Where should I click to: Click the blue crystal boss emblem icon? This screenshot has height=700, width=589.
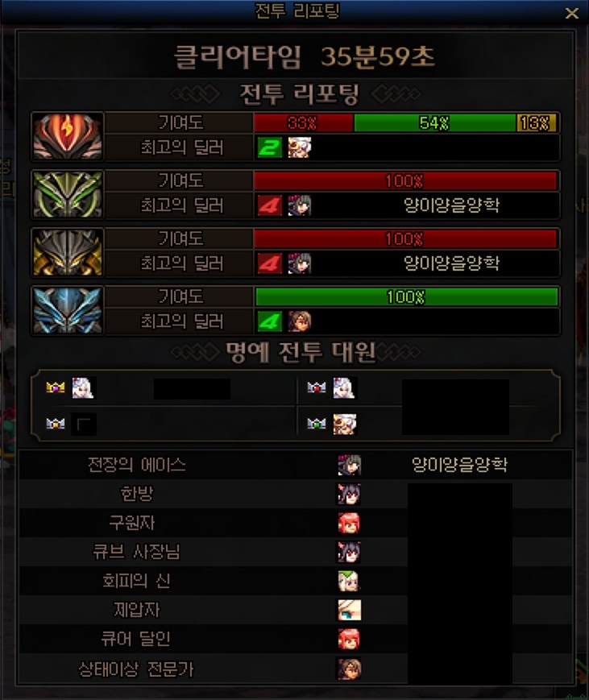pyautogui.click(x=68, y=310)
